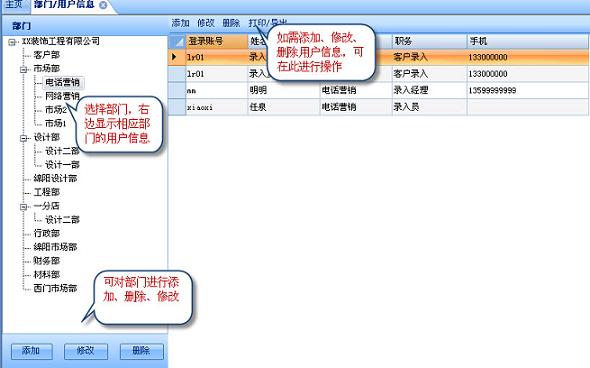Screen dimensions: 590x368
Task: Click 删除 in the user toolbar
Action: click(x=231, y=23)
